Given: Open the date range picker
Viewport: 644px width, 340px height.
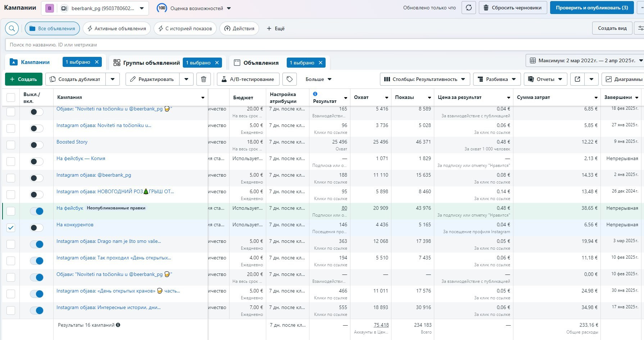Looking at the screenshot, I should click(x=585, y=60).
